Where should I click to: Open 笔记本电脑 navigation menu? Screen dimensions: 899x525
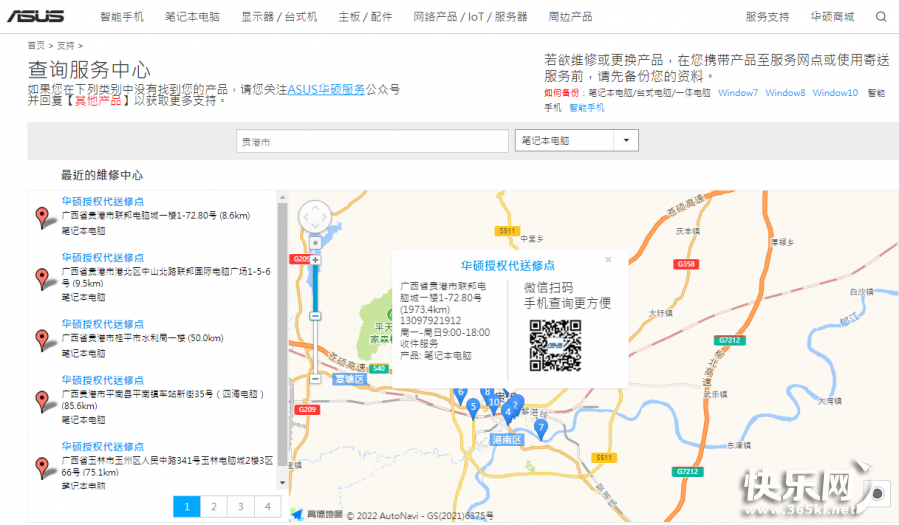pos(193,17)
